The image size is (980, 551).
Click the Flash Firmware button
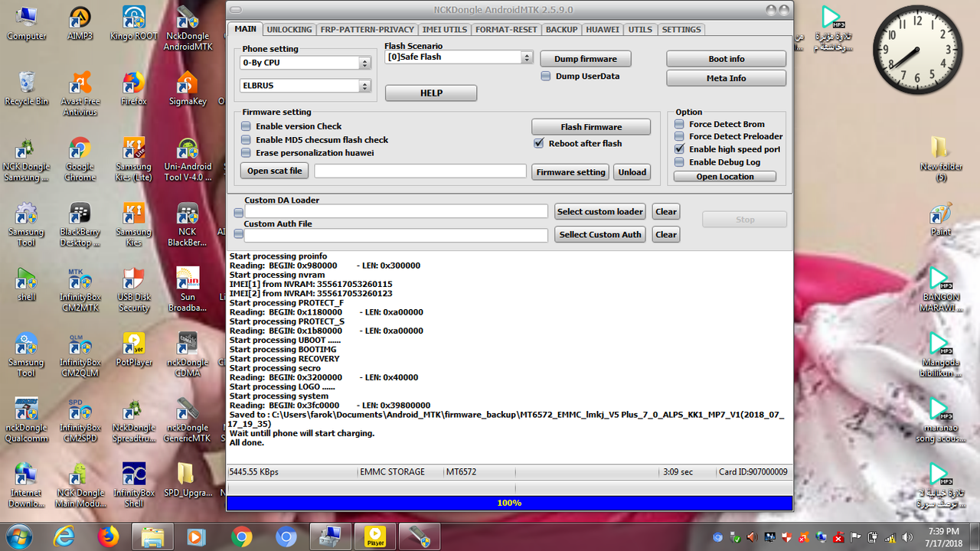click(x=591, y=127)
